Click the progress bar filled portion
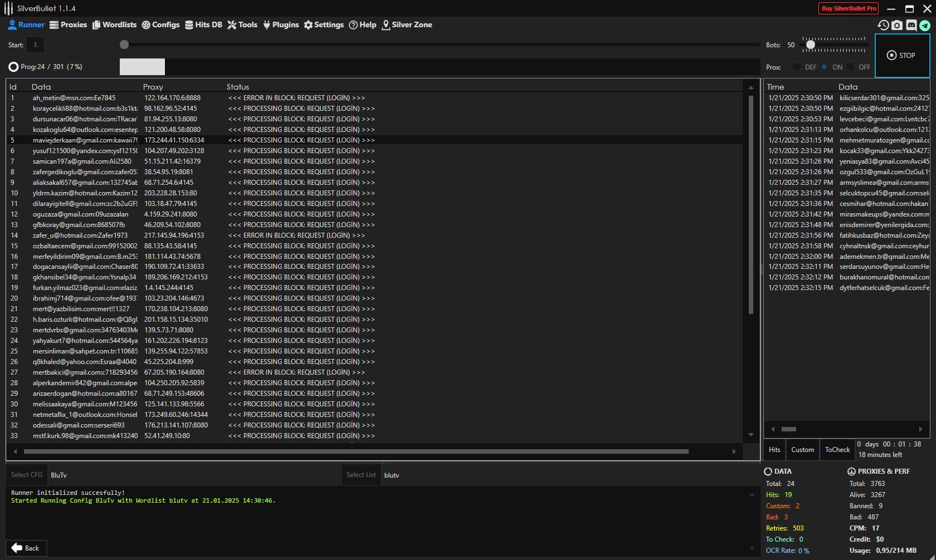 [142, 67]
